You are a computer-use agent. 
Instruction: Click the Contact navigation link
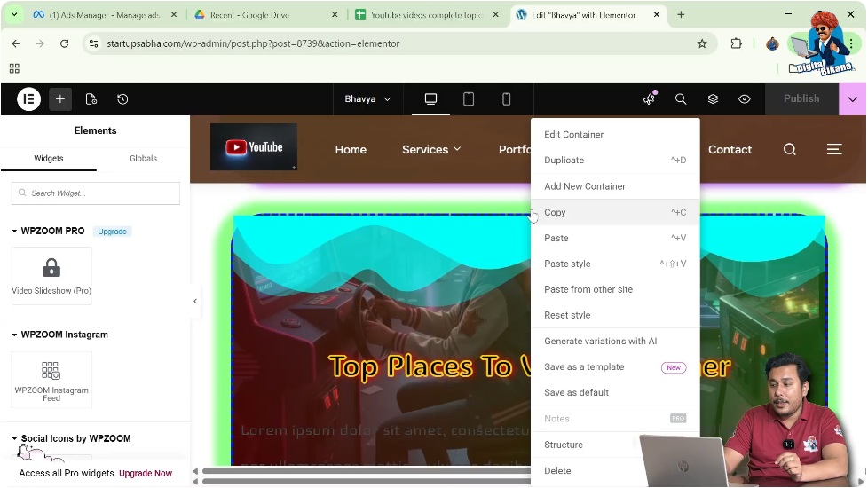pyautogui.click(x=730, y=149)
